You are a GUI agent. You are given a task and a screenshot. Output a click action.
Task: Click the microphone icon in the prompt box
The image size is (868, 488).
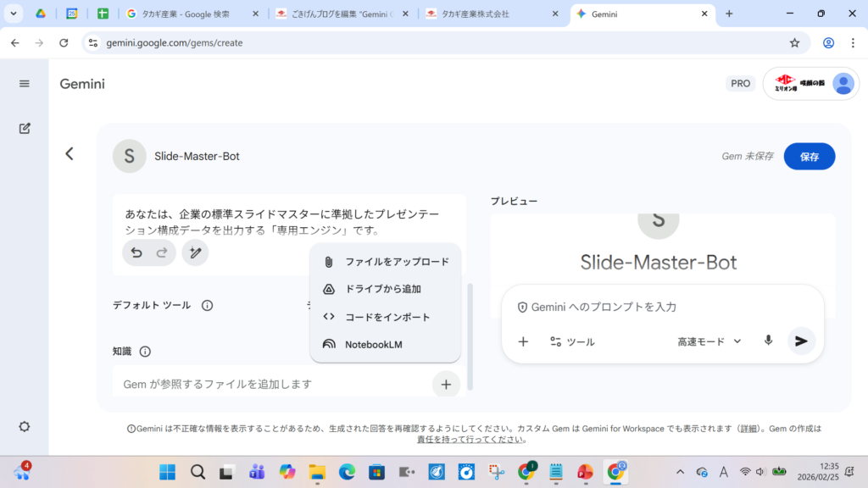pos(768,341)
